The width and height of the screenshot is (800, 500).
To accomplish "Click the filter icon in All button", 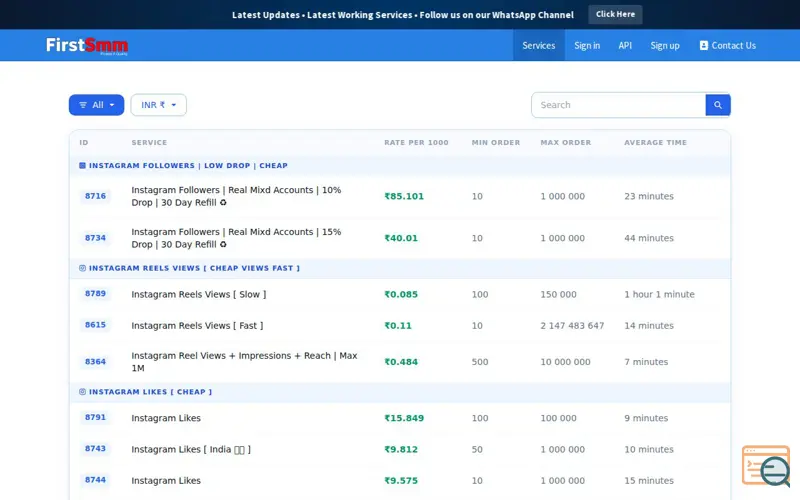I will coord(83,105).
